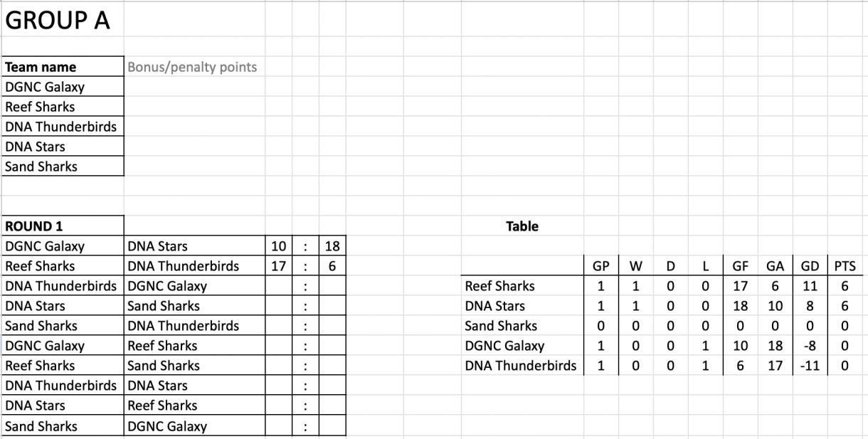
Task: Click the Round 1 score cell showing 17
Action: tap(278, 267)
